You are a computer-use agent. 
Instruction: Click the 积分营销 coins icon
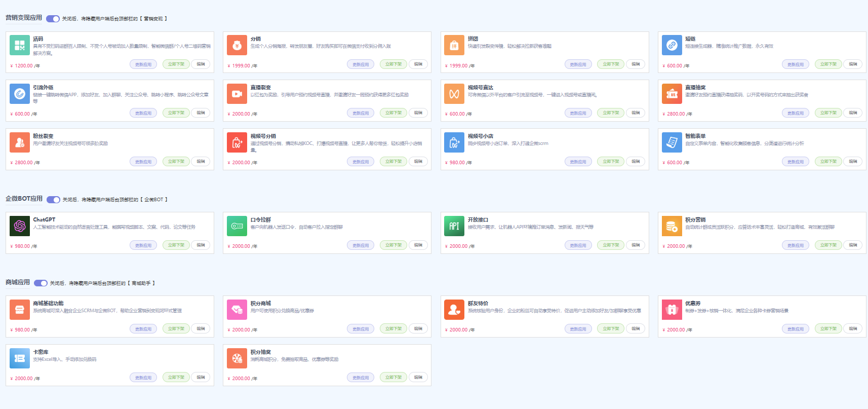(672, 226)
